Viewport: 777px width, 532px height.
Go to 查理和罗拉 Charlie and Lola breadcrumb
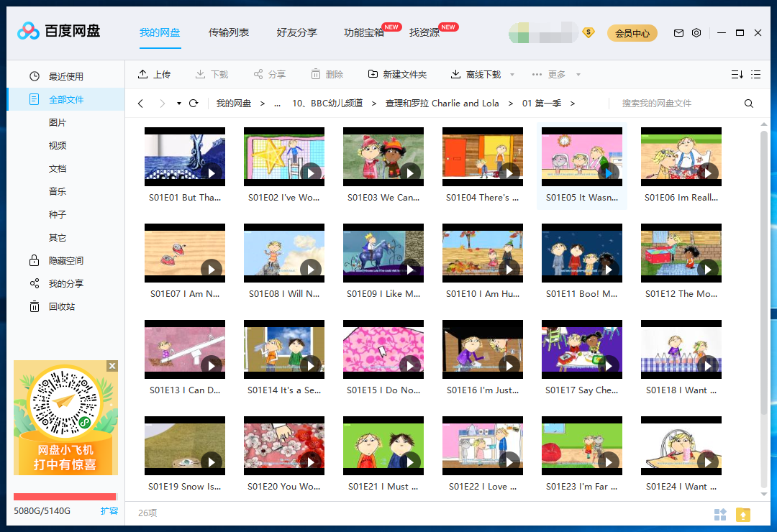click(x=442, y=104)
